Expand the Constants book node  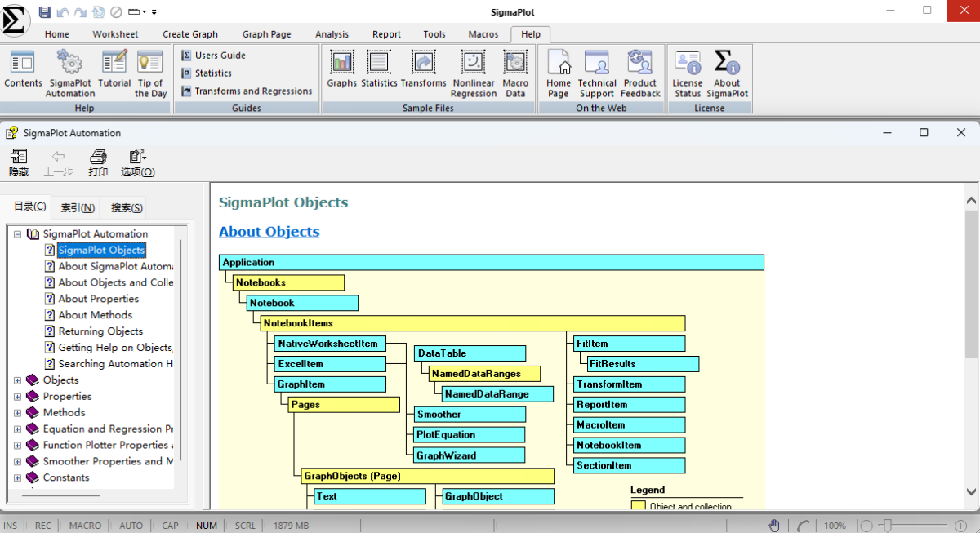(x=18, y=478)
